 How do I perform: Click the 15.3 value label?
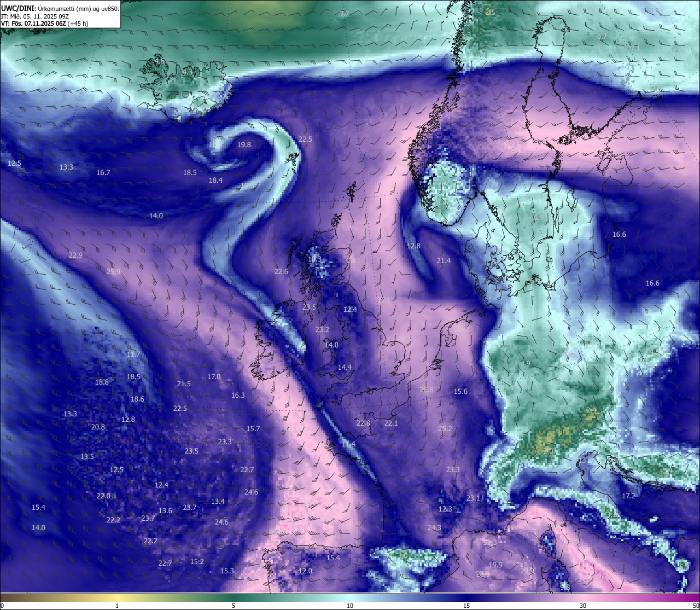tap(227, 571)
